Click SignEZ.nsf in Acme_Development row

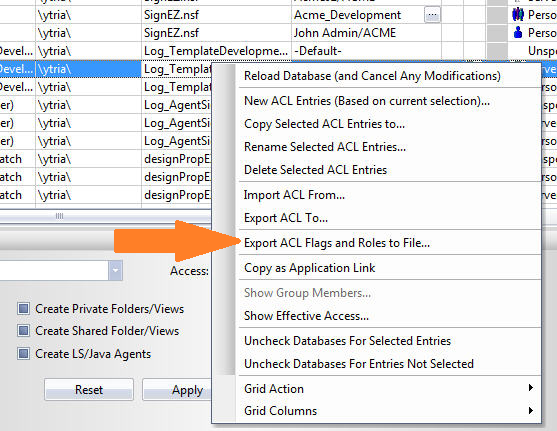pos(216,15)
